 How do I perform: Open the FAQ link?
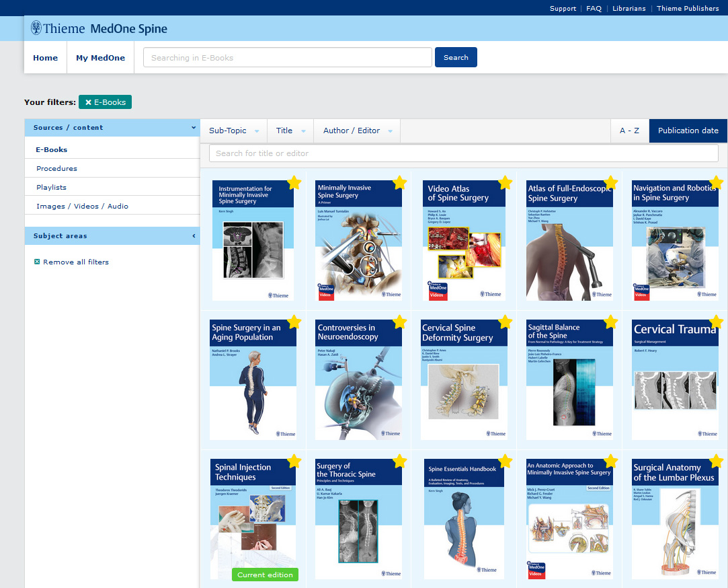pyautogui.click(x=594, y=8)
